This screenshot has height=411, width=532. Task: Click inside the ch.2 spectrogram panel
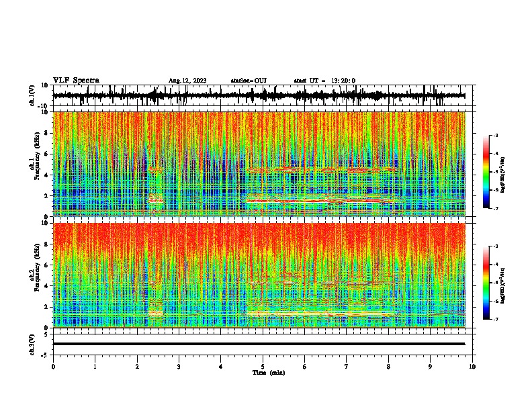click(259, 275)
